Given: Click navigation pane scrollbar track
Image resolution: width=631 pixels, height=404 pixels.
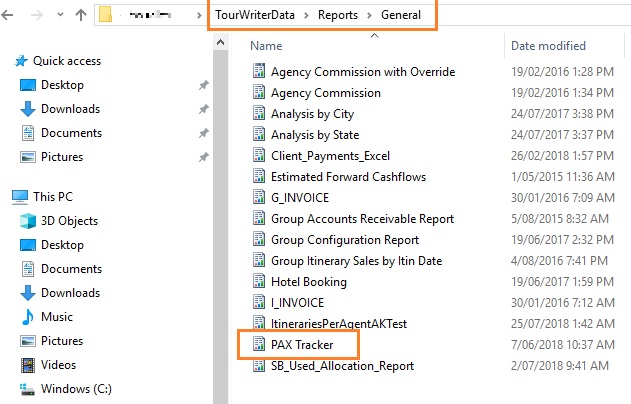Looking at the screenshot, I should pyautogui.click(x=221, y=225).
